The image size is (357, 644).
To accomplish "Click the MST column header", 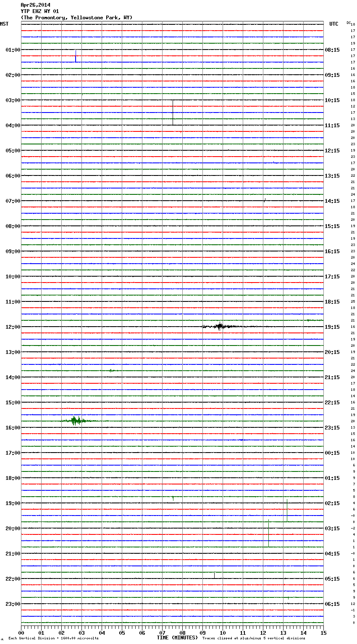I will 4,24.
